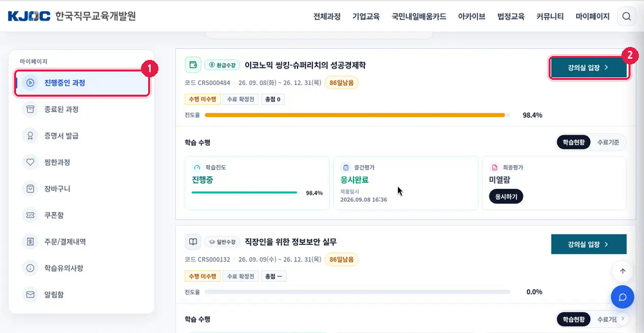Click 한국직무교육개발원 site name text
Viewport: 644px width, 333px height.
tap(95, 16)
